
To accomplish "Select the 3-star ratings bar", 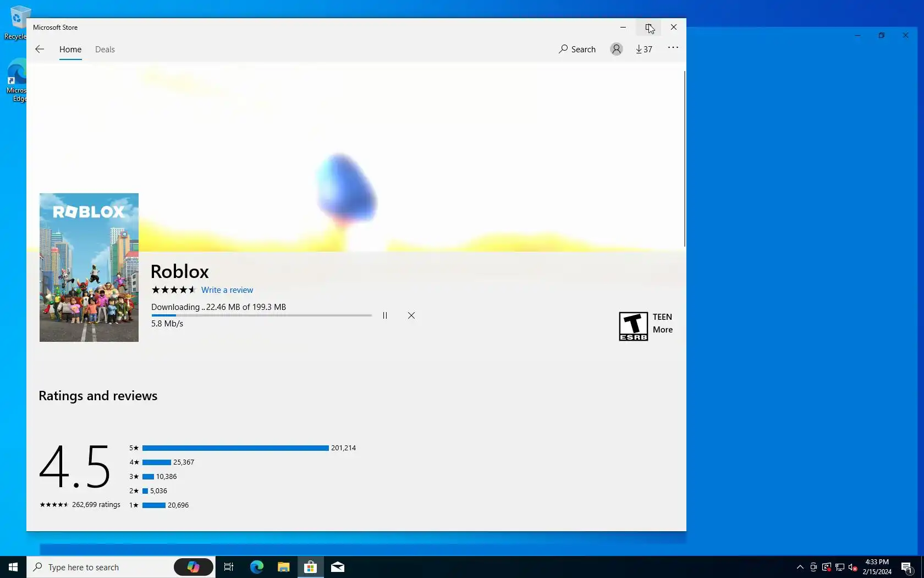I will coord(148,477).
